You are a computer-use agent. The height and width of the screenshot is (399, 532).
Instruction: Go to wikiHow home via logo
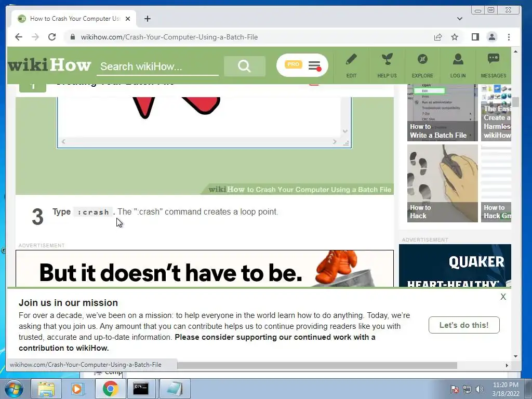[x=49, y=65]
